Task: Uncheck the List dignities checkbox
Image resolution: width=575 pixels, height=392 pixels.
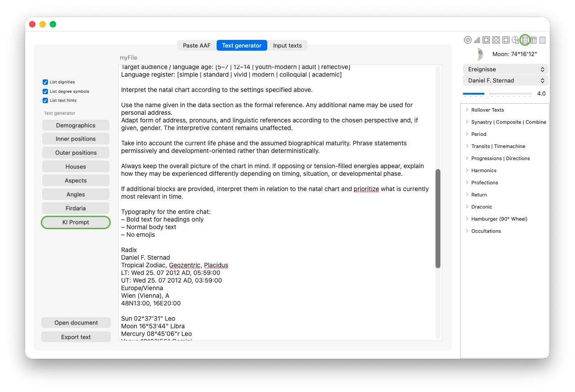Action: click(45, 82)
